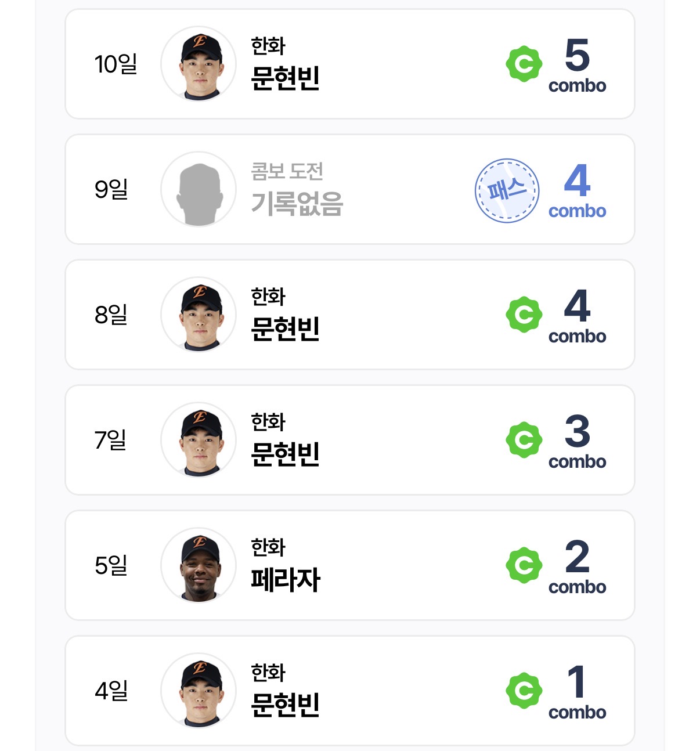Click green combo badge on 7일 row
700x751 pixels.
[x=524, y=440]
